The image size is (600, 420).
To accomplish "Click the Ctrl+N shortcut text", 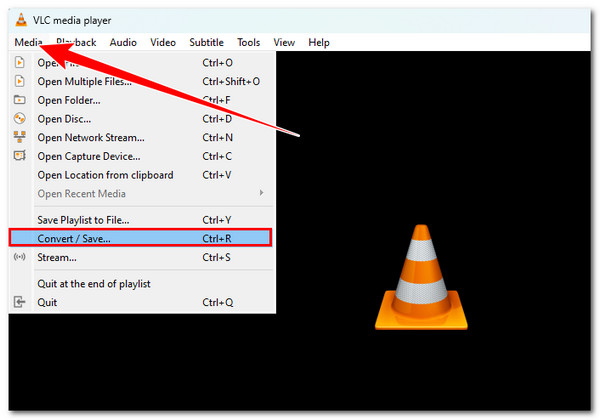I will 217,138.
